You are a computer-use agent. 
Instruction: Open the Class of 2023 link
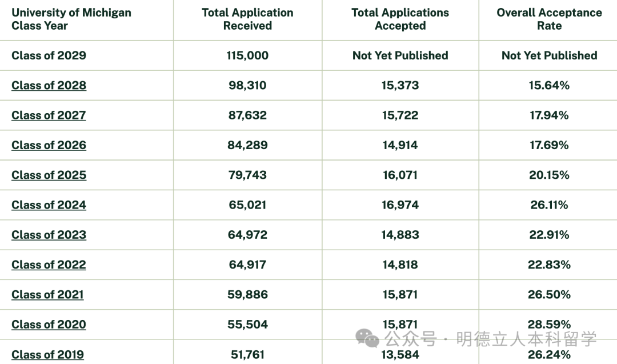(49, 235)
